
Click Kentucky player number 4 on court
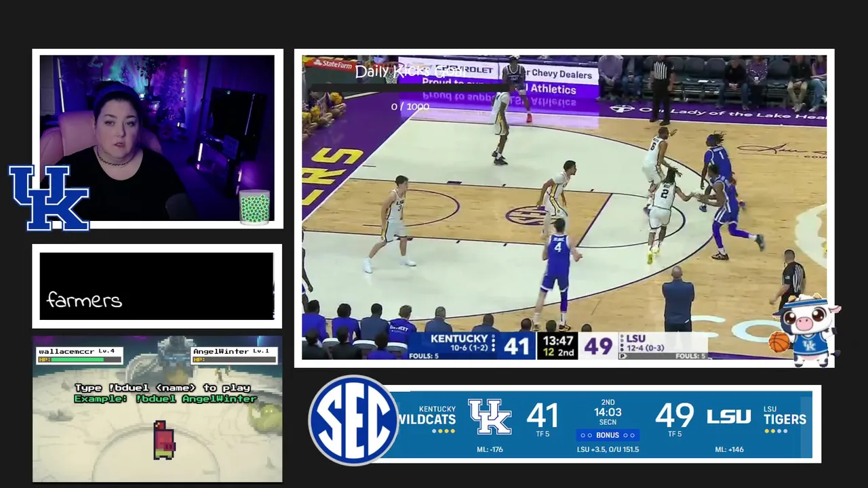[x=557, y=273]
